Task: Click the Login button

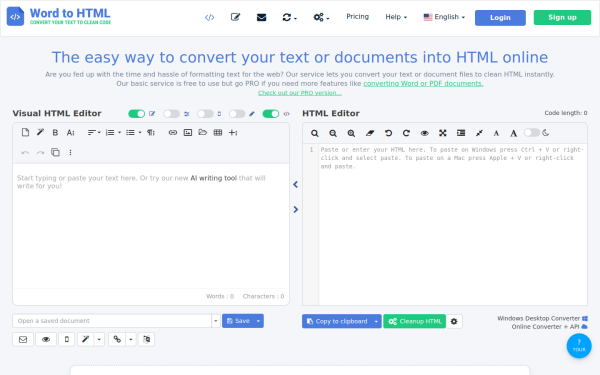Action: 500,18
